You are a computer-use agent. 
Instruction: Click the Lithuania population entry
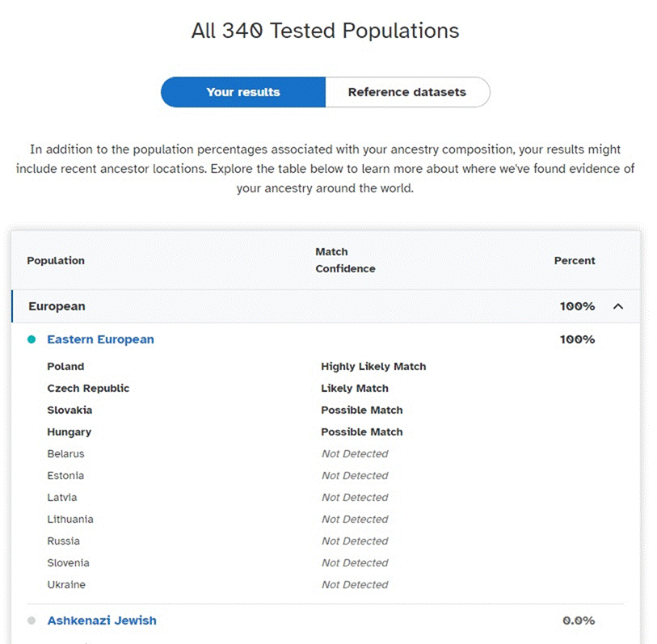click(70, 519)
